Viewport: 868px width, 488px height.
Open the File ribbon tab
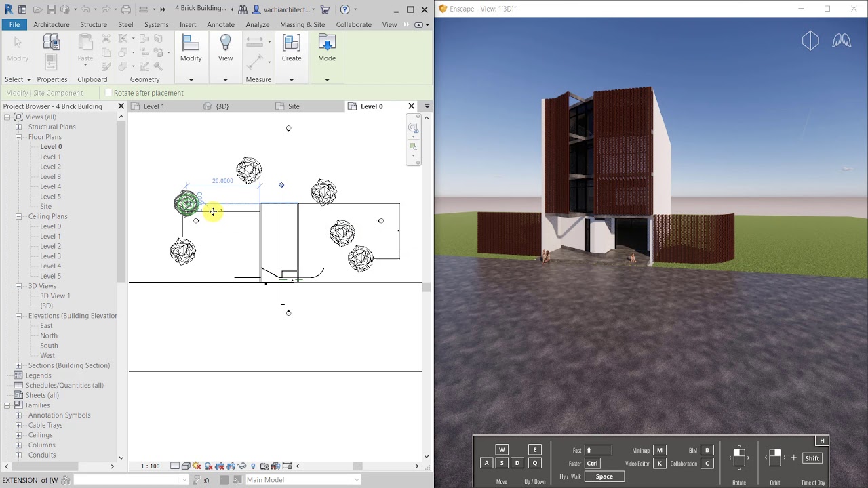click(14, 24)
